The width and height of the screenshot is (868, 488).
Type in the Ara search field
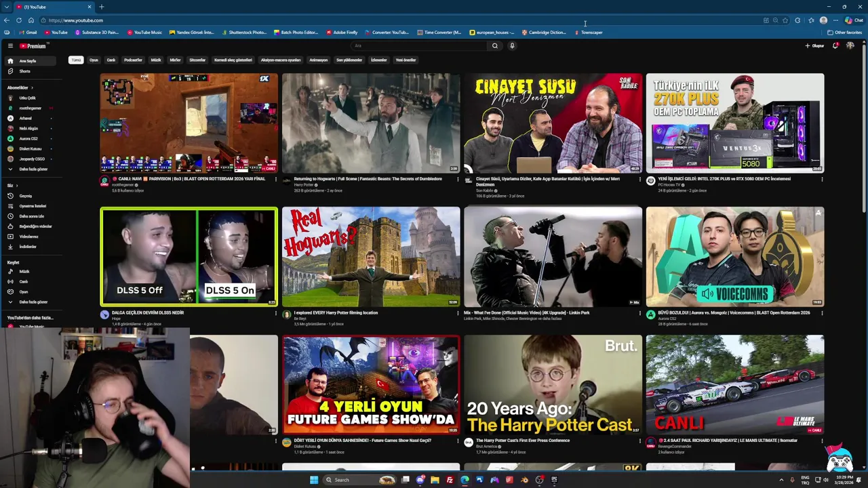419,46
